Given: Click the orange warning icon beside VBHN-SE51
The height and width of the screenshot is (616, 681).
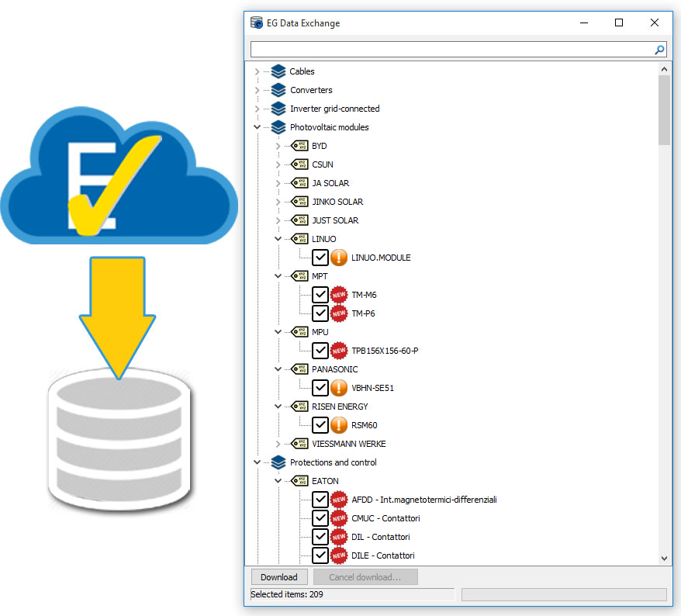Looking at the screenshot, I should coord(339,388).
